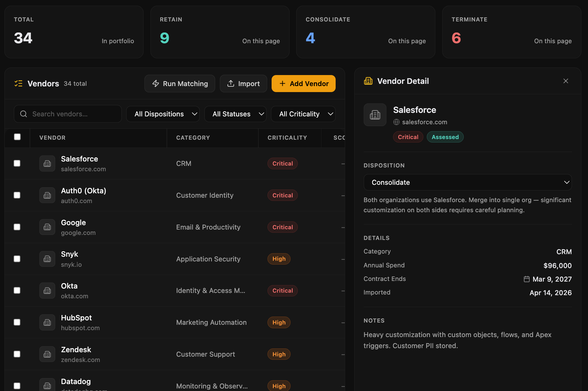Click the Snyk row building icon

47,259
